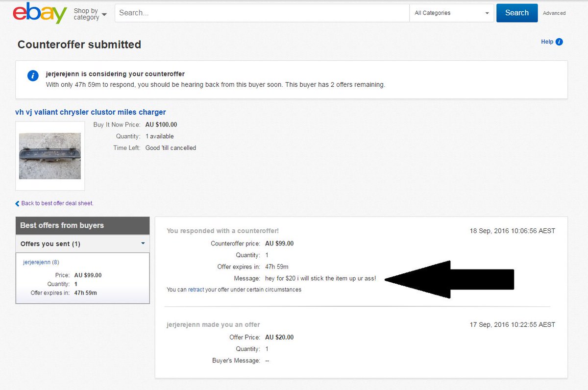Click the feedback score (8) link
The height and width of the screenshot is (390, 588).
tap(55, 262)
